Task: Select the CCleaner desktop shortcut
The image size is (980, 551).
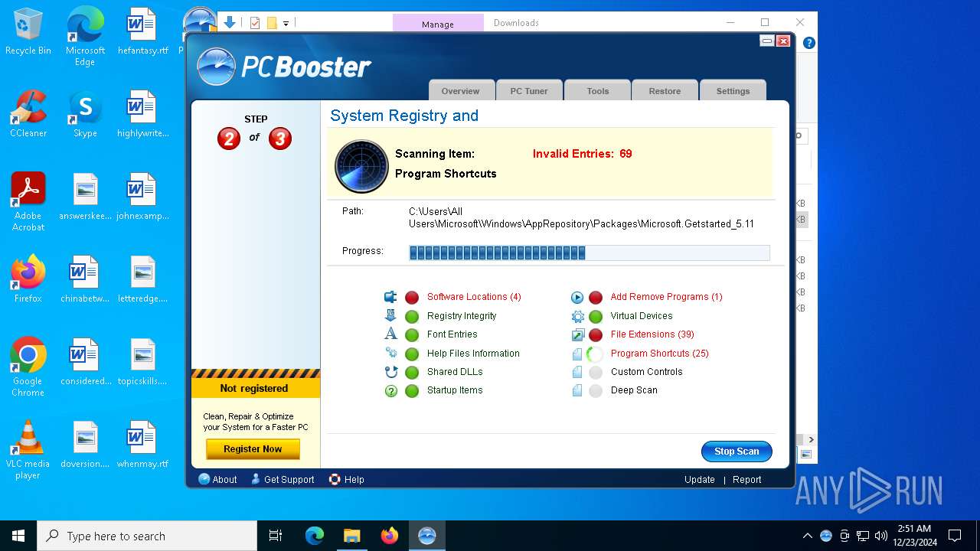Action: pyautogui.click(x=28, y=113)
